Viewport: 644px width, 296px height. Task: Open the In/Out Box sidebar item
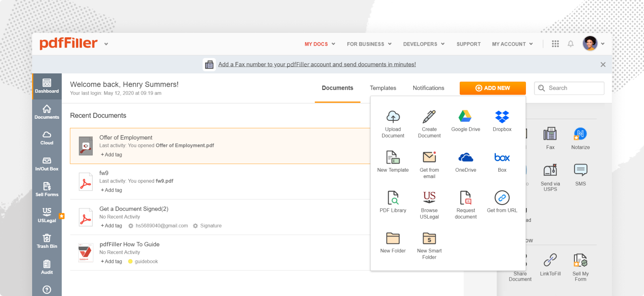47,164
